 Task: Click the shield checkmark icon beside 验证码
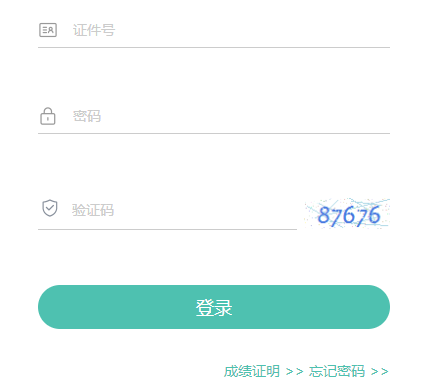(50, 208)
